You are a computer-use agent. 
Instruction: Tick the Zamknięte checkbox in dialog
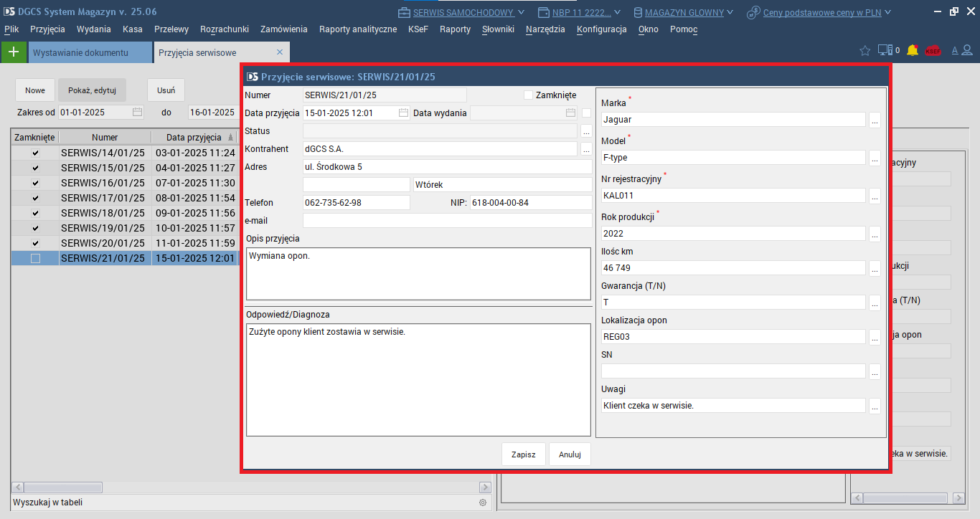point(529,95)
